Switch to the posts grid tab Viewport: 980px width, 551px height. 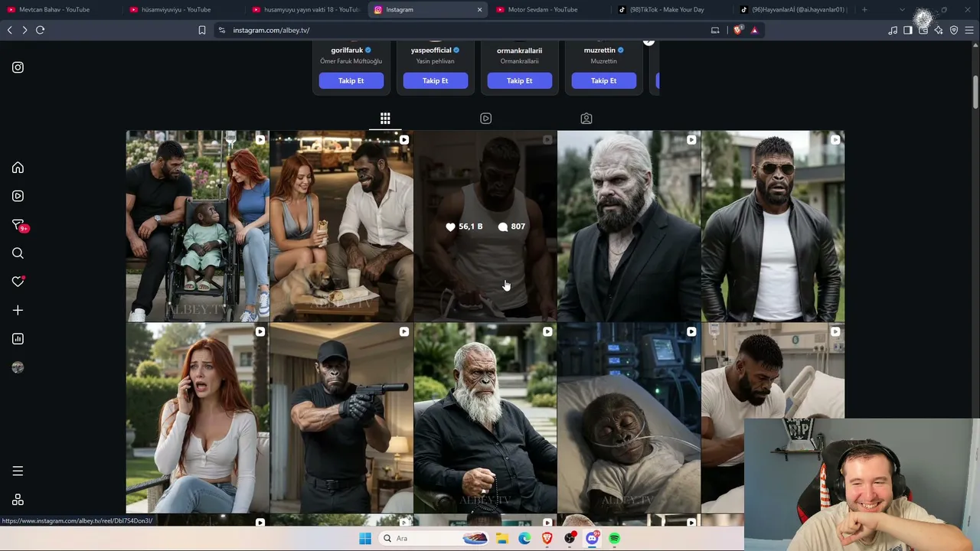(385, 119)
